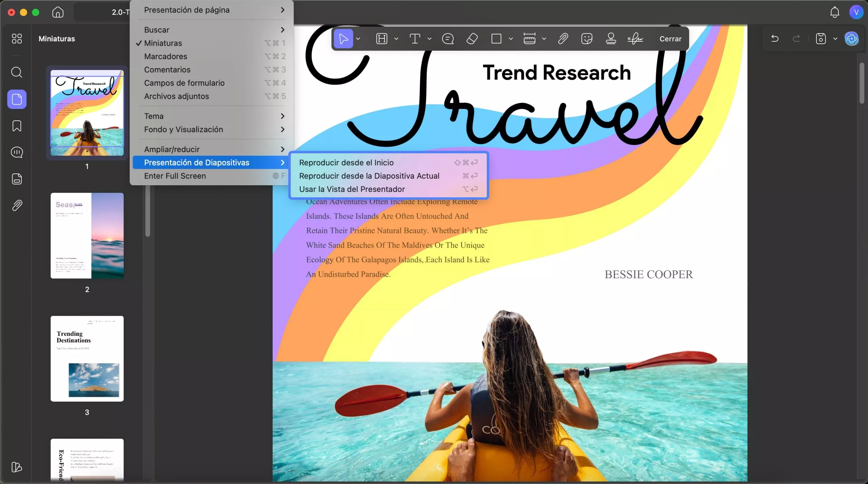Click the 'Trend Research' heading
Image resolution: width=868 pixels, height=484 pixels.
556,73
